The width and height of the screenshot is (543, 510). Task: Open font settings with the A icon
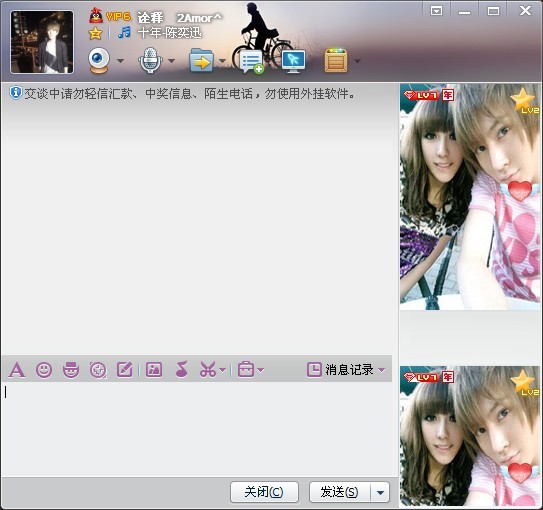(x=17, y=370)
